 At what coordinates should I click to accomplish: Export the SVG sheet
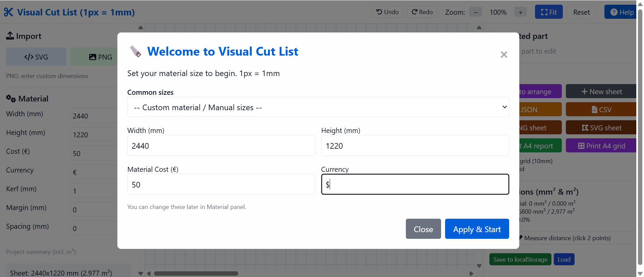click(x=601, y=128)
